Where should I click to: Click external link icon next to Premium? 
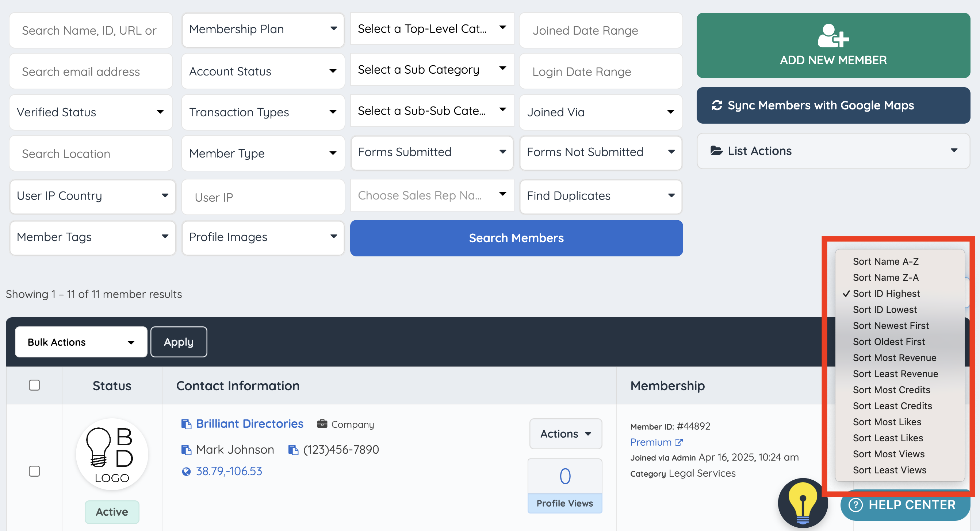678,442
